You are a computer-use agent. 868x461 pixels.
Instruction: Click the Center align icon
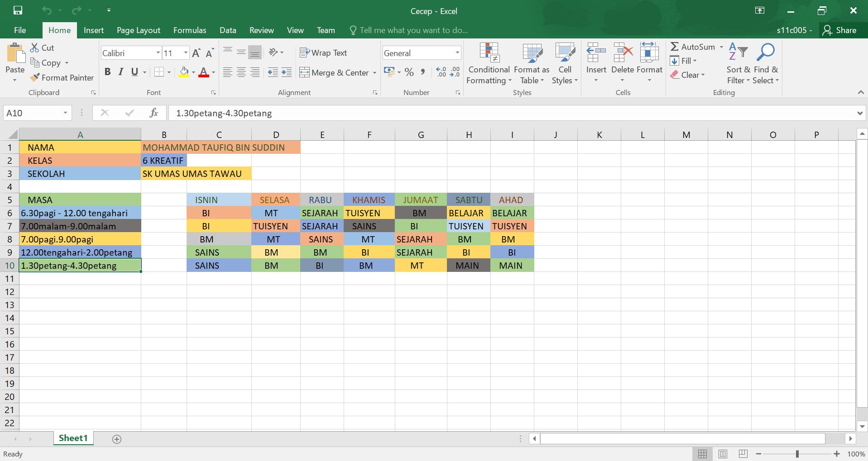[241, 72]
